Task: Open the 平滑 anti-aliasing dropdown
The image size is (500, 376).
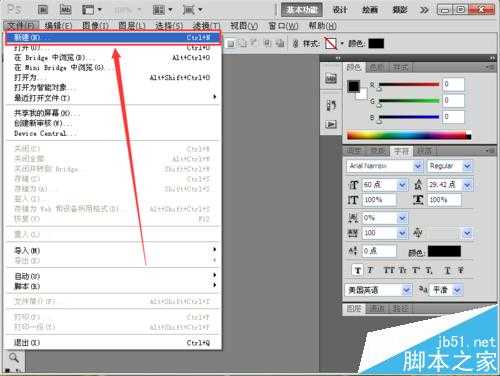Action: (457, 290)
